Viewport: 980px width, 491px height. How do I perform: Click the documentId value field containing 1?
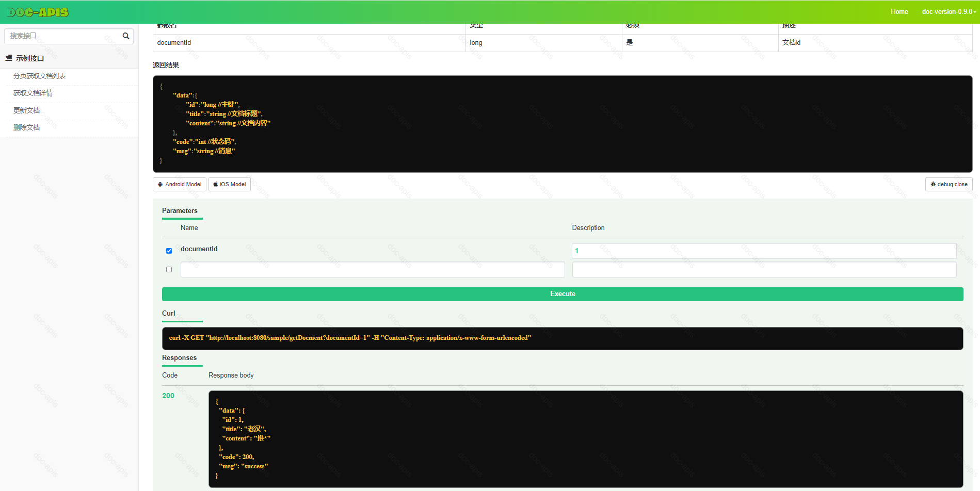point(764,251)
